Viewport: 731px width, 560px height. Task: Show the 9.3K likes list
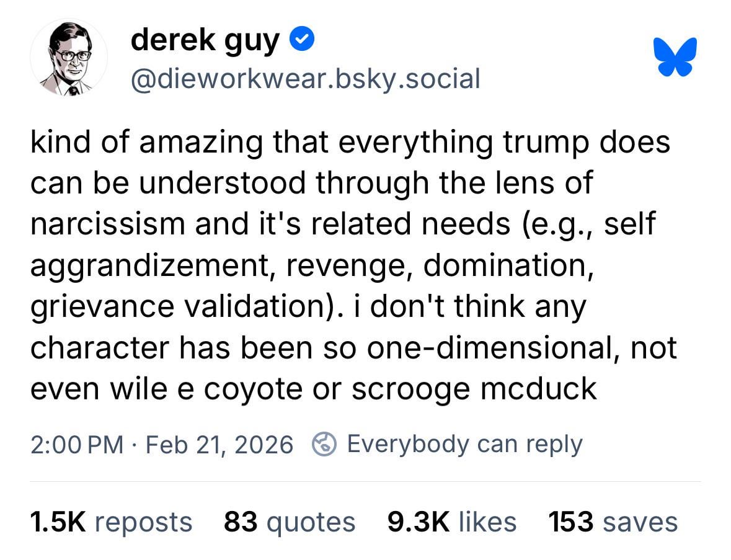pyautogui.click(x=451, y=522)
